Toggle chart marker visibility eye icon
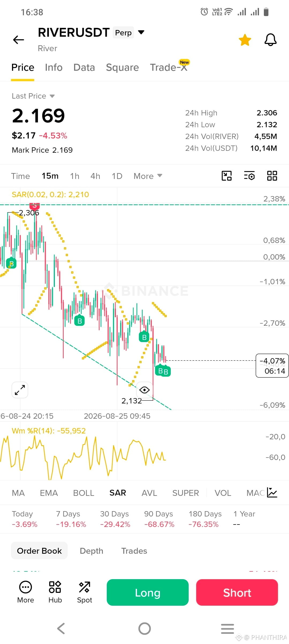 coord(144,390)
